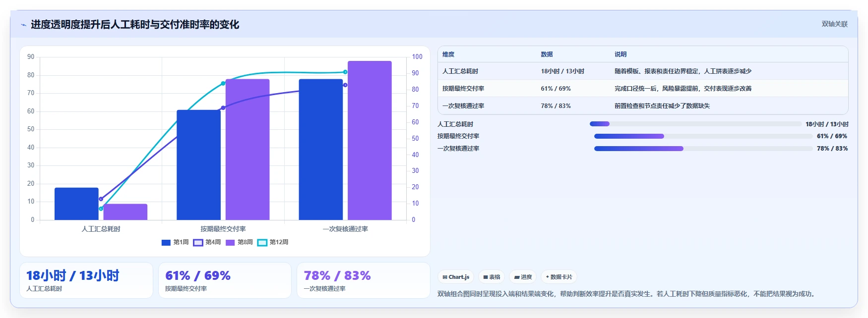
Task: Click the table data cell 18小时 / 13小时
Action: point(562,71)
